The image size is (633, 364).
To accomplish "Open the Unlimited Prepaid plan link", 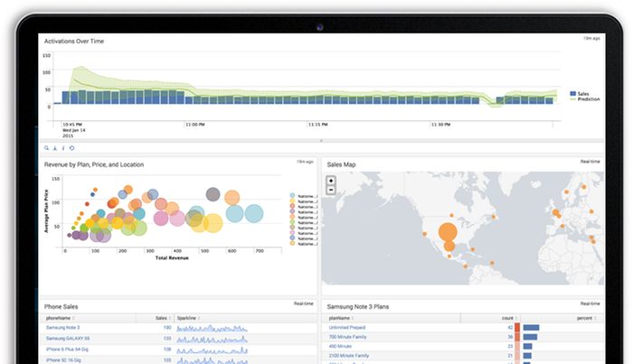I will 348,328.
